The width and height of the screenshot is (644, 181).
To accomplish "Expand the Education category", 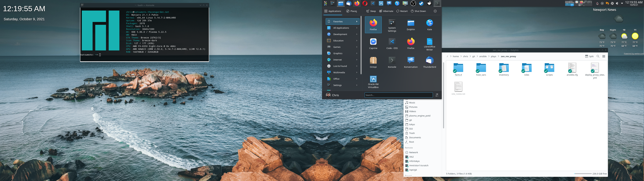I will click(342, 41).
